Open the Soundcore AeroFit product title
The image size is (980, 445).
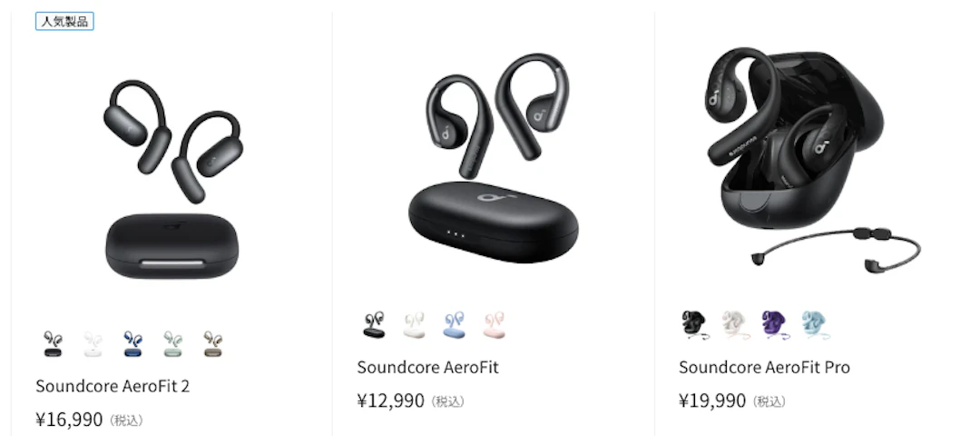pyautogui.click(x=427, y=368)
